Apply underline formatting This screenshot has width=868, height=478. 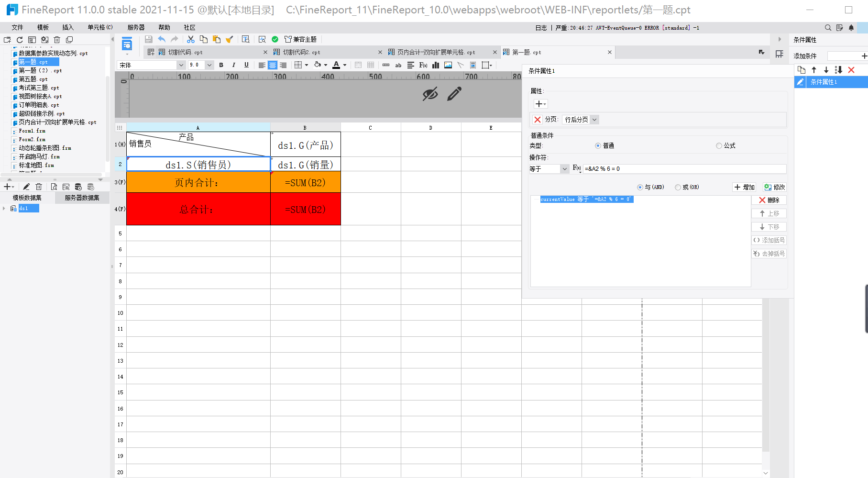(246, 65)
